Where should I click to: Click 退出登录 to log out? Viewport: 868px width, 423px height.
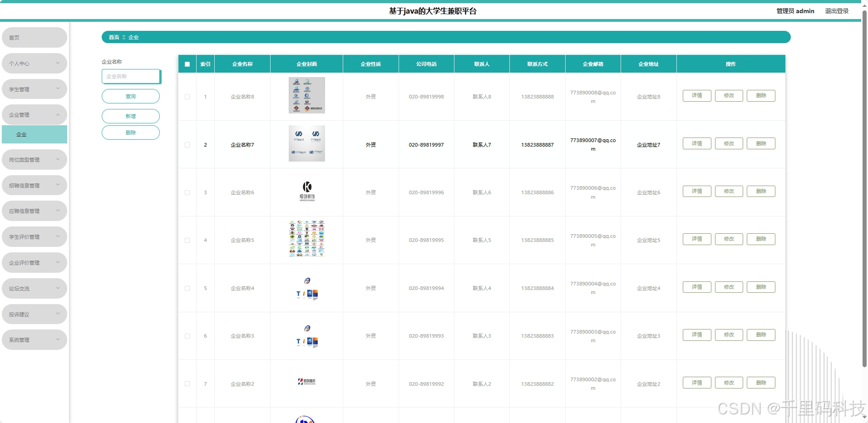tap(837, 11)
